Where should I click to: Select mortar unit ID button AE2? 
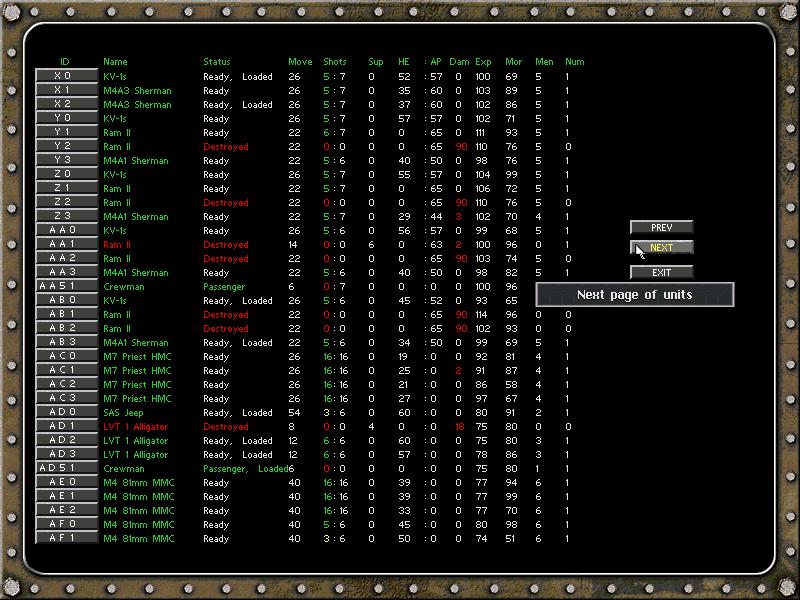[66, 510]
